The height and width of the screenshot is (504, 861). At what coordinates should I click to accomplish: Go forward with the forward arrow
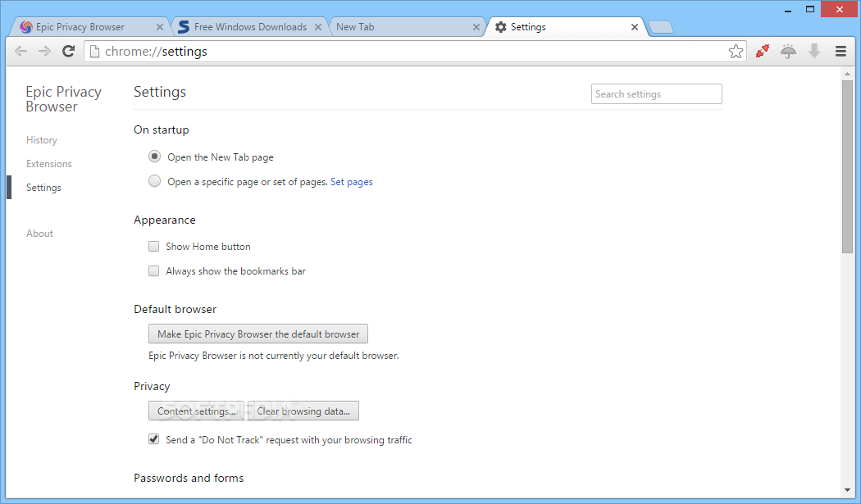(x=44, y=51)
